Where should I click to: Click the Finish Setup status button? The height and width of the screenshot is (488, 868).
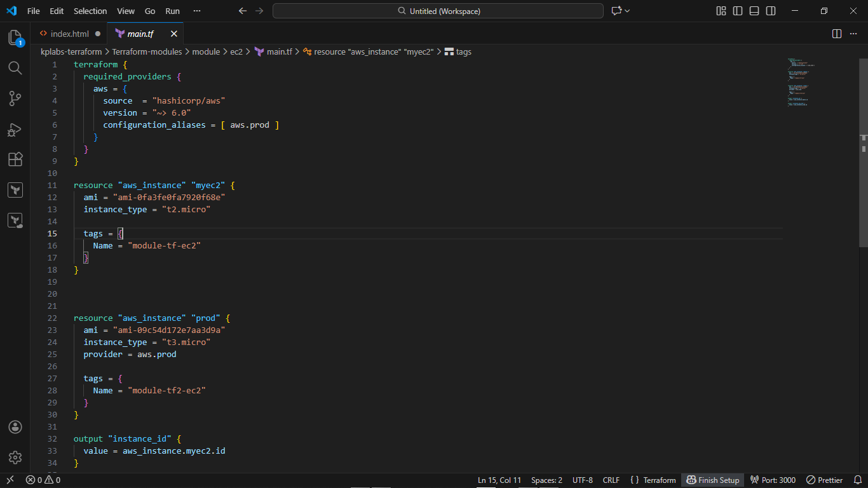pos(713,480)
